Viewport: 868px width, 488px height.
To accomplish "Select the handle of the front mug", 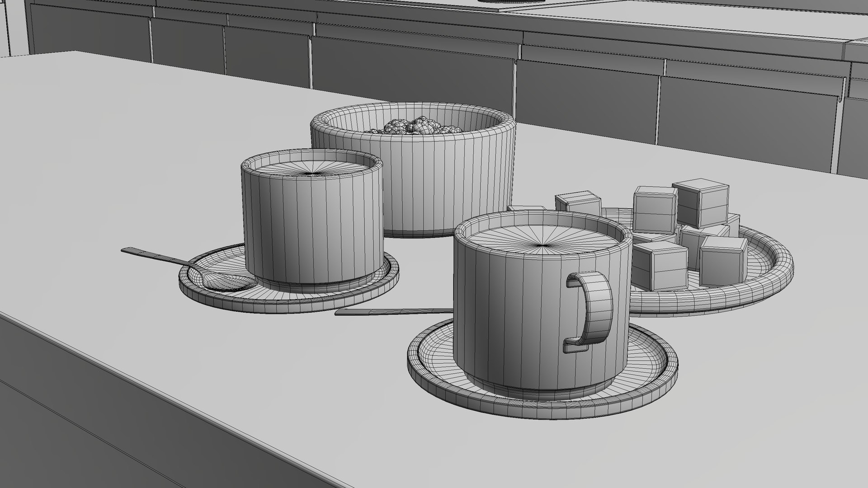I will click(589, 313).
